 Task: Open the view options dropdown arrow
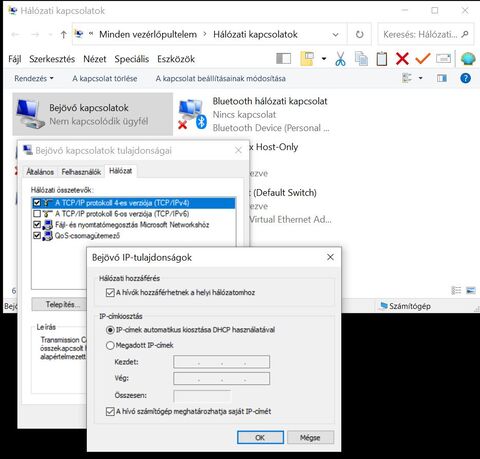pyautogui.click(x=421, y=78)
